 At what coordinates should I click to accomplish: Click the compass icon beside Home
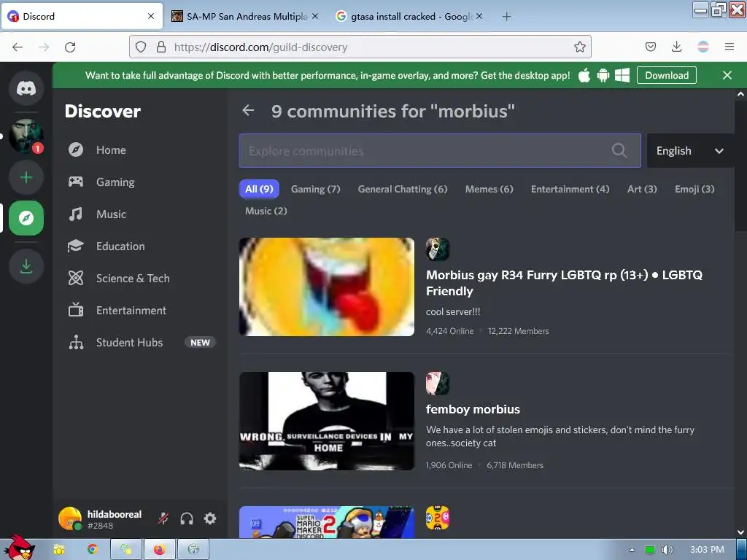[x=76, y=150]
